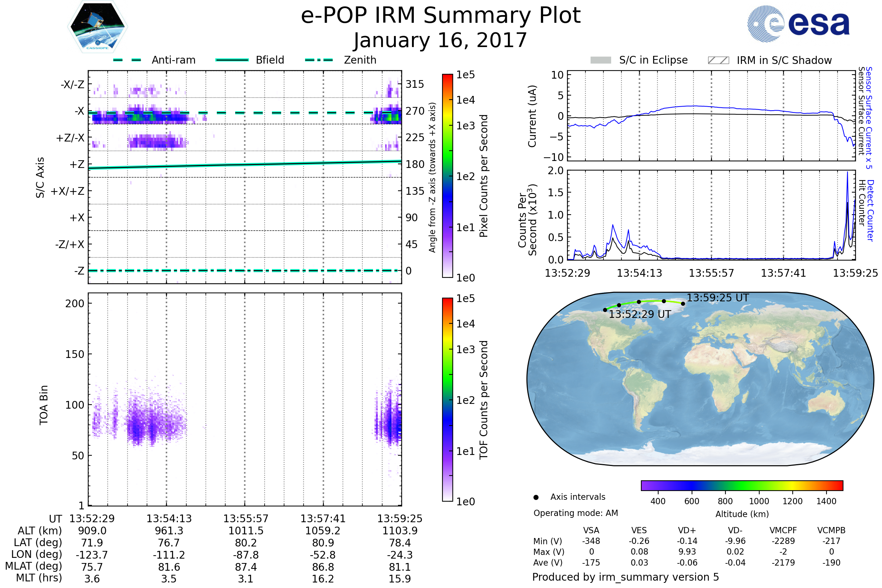Click the Bfield solid legend line
882x588 pixels.
point(232,60)
